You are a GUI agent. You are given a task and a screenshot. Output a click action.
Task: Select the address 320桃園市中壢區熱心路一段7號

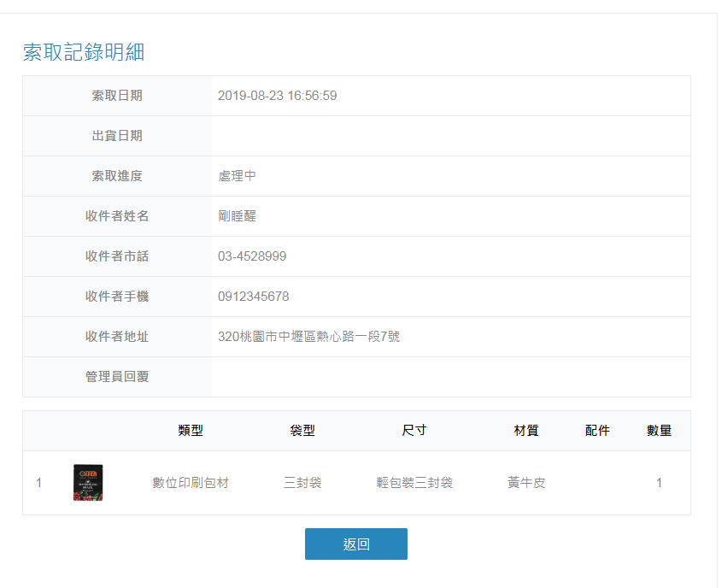(308, 337)
